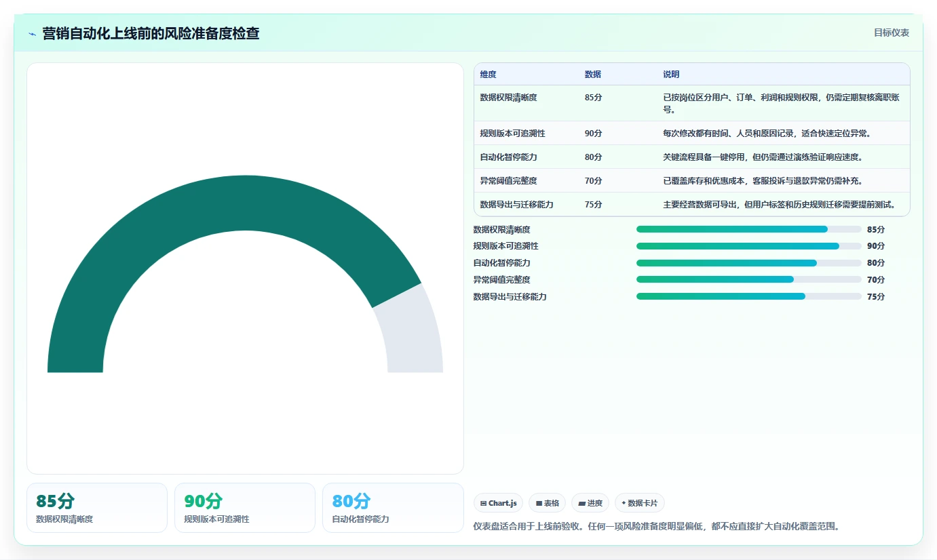Click the description starting 已按岗位区分用户
This screenshot has width=937, height=560.
782,103
